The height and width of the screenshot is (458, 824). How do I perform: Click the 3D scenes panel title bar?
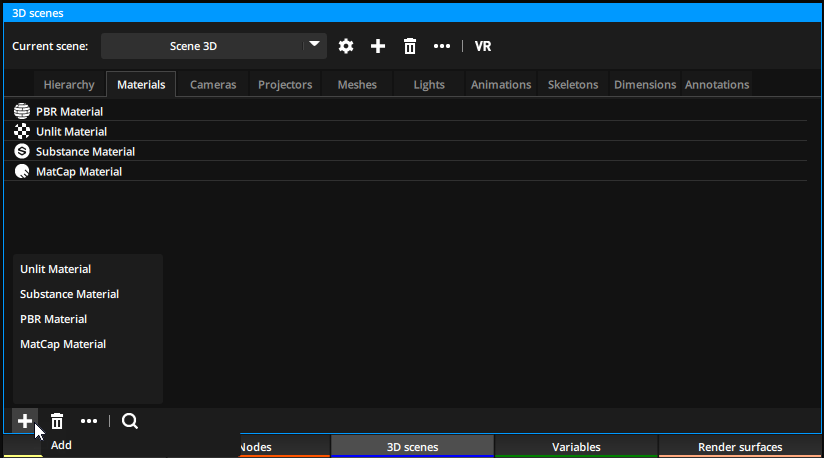(412, 13)
